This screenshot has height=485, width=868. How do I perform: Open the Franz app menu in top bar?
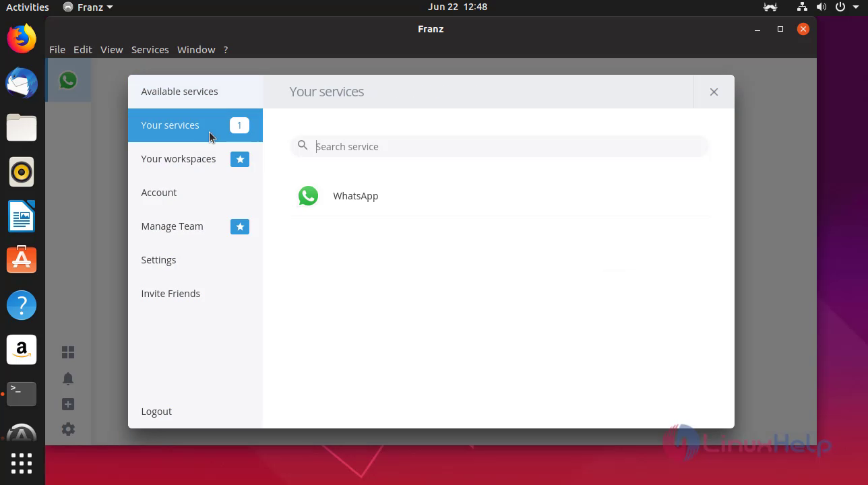pyautogui.click(x=88, y=7)
